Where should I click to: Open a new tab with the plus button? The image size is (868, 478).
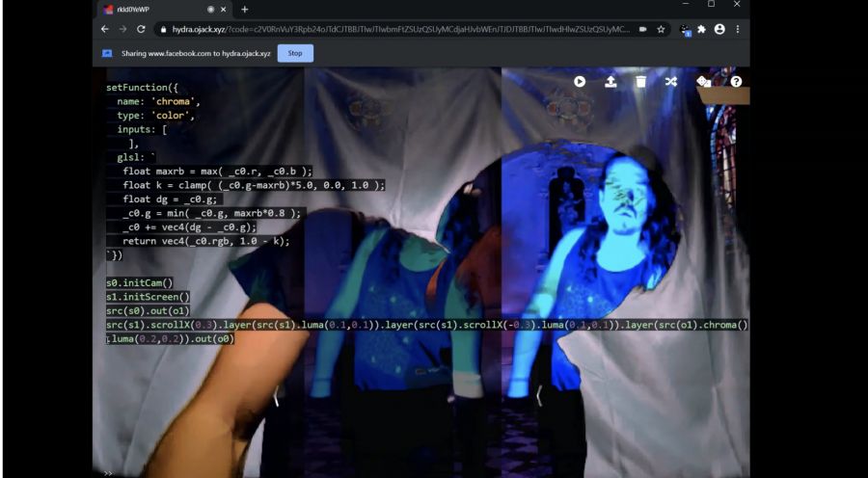[245, 10]
